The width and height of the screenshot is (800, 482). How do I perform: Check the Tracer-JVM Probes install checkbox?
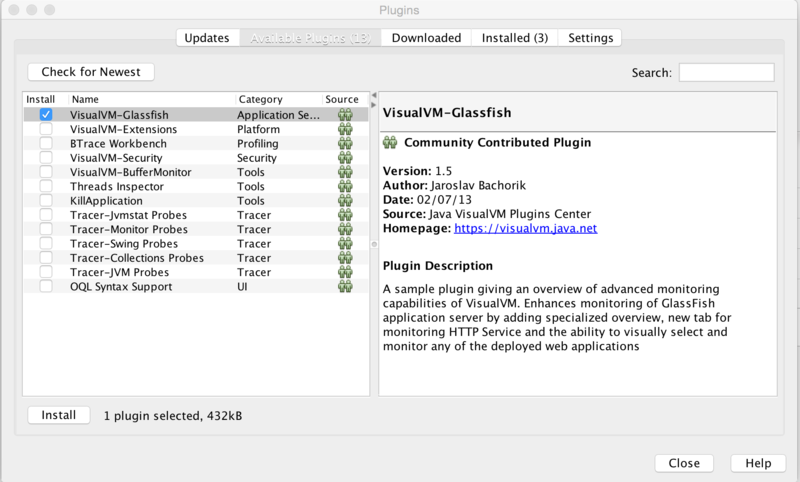pyautogui.click(x=46, y=272)
